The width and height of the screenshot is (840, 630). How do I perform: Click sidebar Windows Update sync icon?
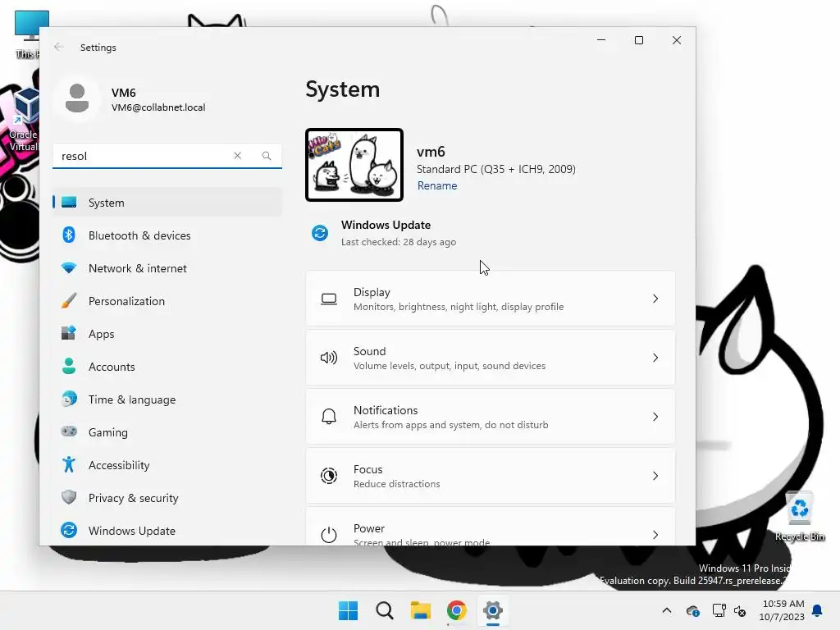(x=69, y=530)
